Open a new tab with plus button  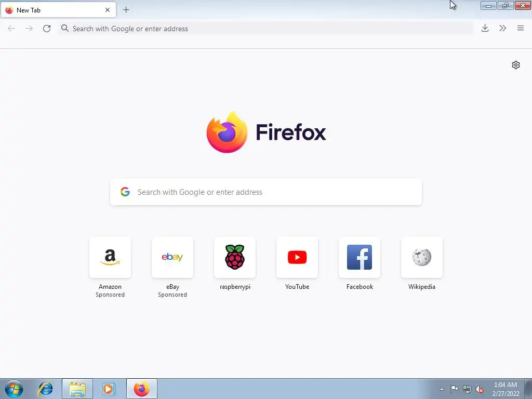[126, 10]
